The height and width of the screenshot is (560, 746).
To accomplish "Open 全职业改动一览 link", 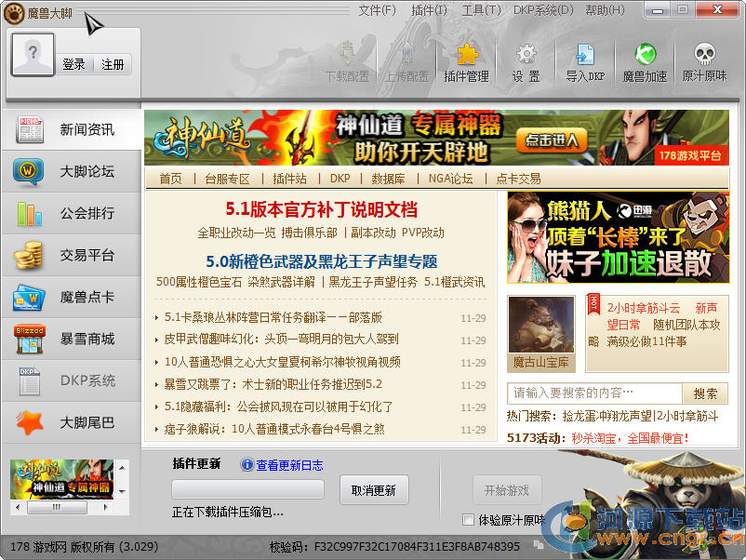I will tap(236, 233).
